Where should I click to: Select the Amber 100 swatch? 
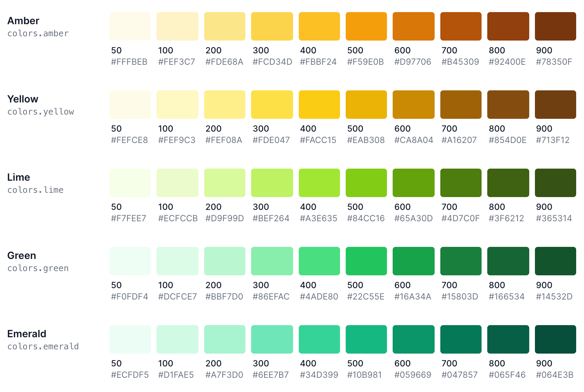[x=177, y=26]
